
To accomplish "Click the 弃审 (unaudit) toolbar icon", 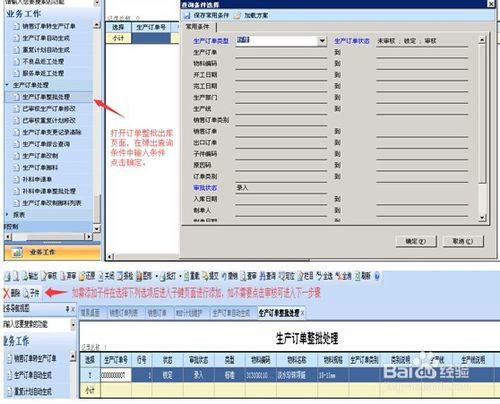I will (64, 276).
